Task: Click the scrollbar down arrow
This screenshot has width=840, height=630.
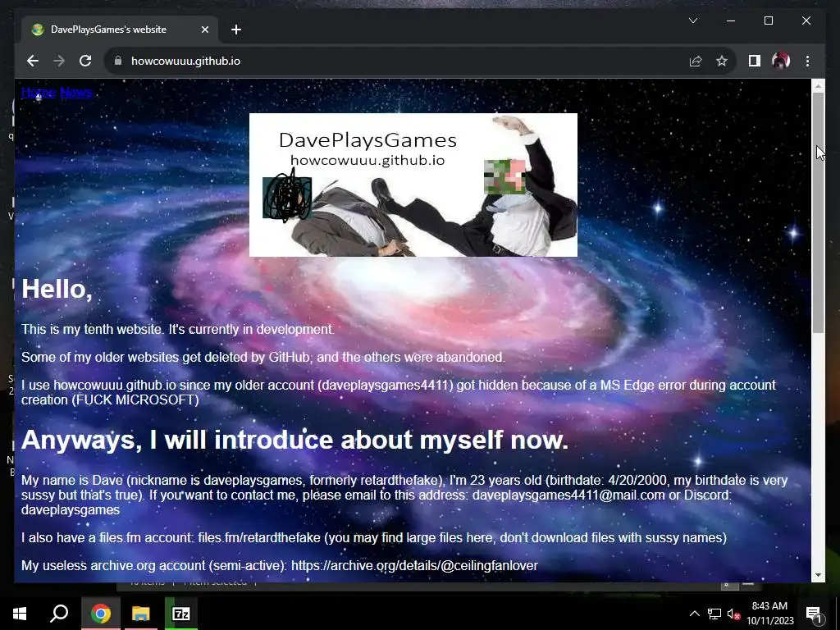Action: point(818,575)
